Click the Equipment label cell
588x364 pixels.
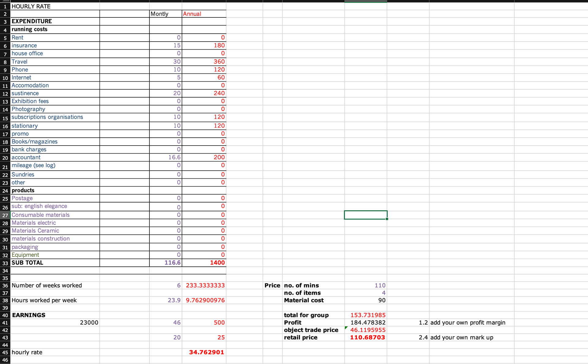(x=55, y=255)
